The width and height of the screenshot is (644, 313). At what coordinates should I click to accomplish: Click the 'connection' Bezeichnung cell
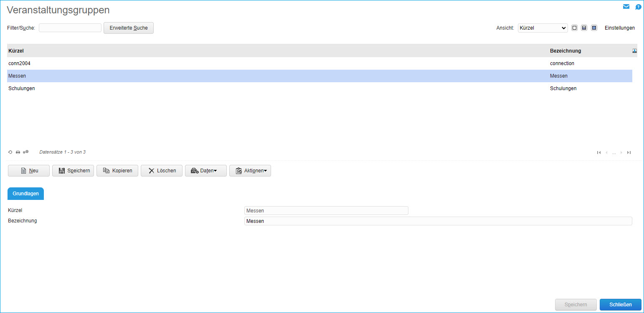pyautogui.click(x=562, y=63)
